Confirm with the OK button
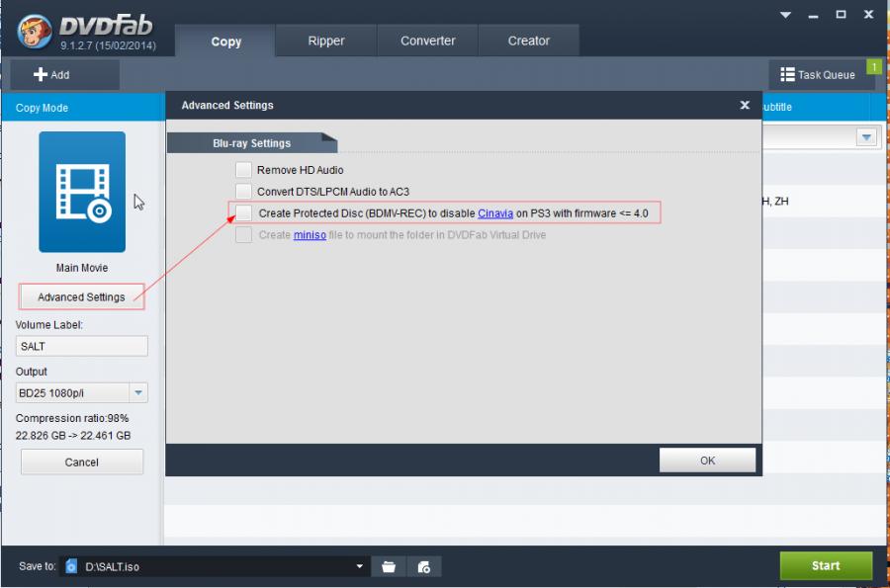This screenshot has width=890, height=588. tap(707, 461)
